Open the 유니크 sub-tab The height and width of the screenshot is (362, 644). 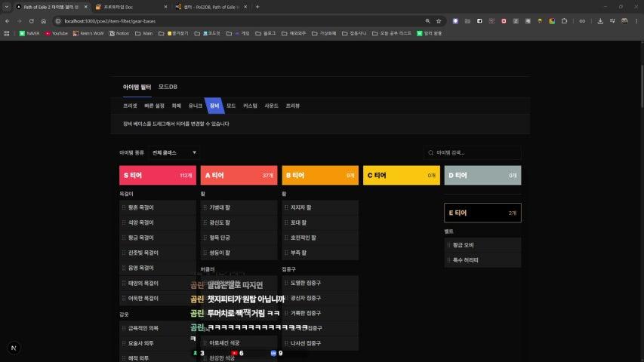point(195,106)
